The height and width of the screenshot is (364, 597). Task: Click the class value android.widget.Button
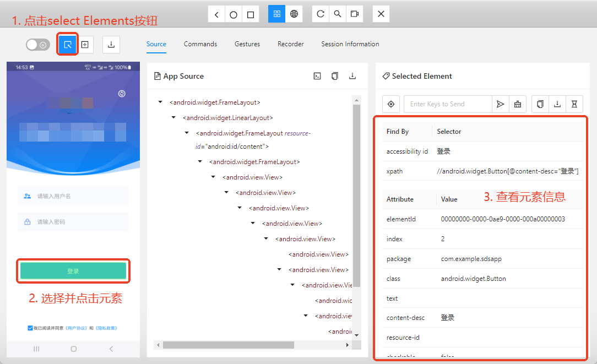(473, 279)
